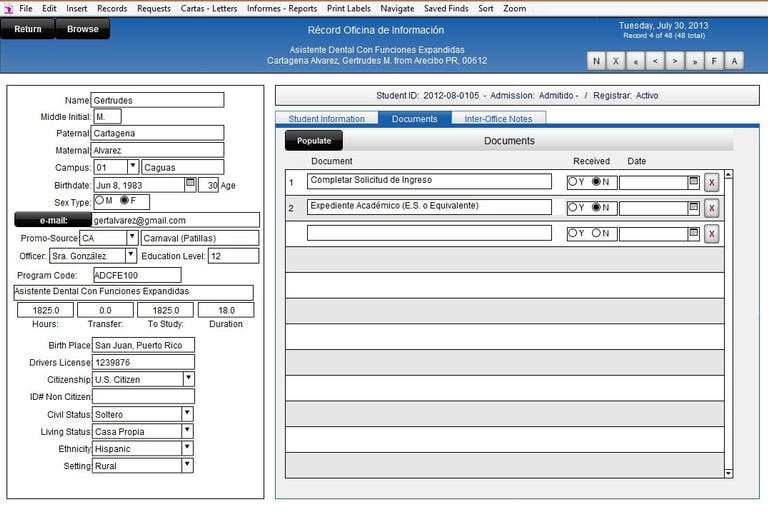
Task: Jump to first record with « button
Action: tap(635, 61)
